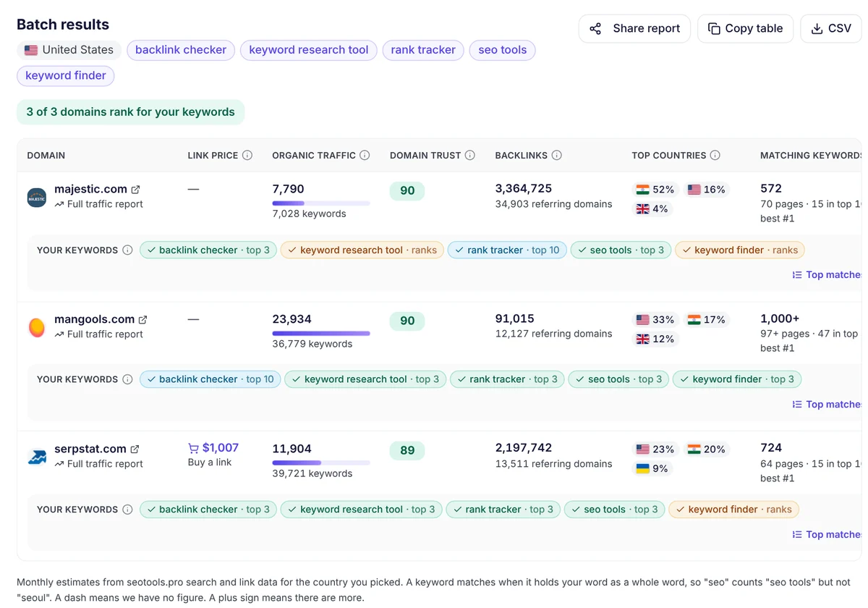Click Buy a link under serpstat.com price
The width and height of the screenshot is (868, 608).
coord(210,463)
